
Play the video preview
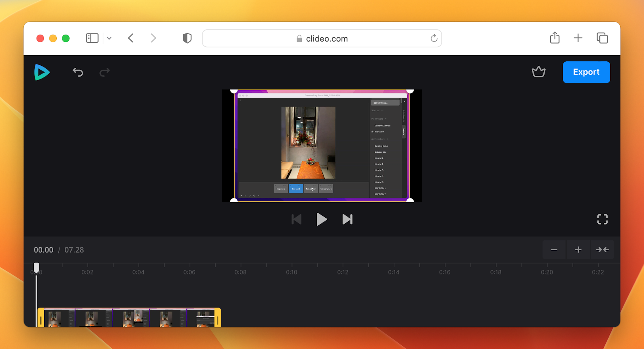(322, 219)
